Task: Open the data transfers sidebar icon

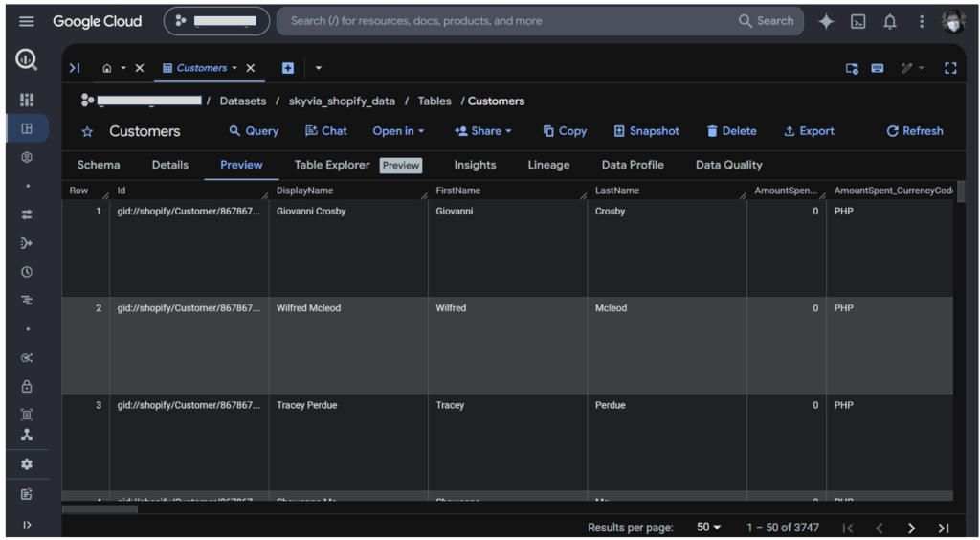Action: pyautogui.click(x=26, y=214)
